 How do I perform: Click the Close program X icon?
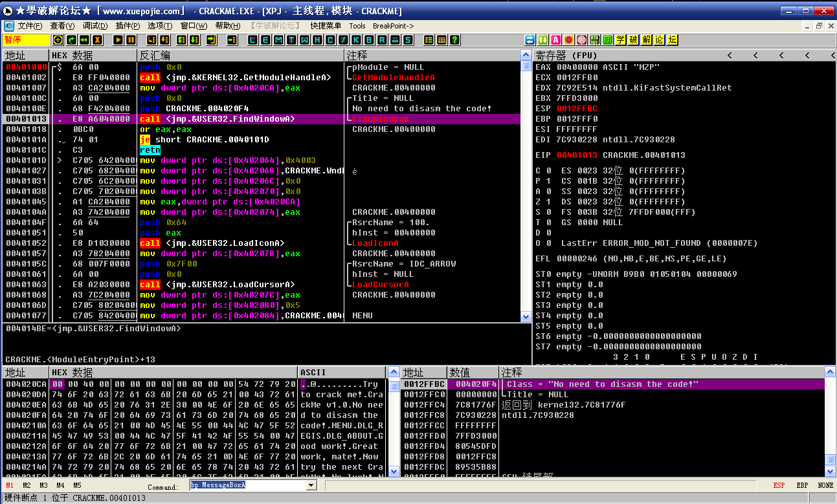pos(98,40)
